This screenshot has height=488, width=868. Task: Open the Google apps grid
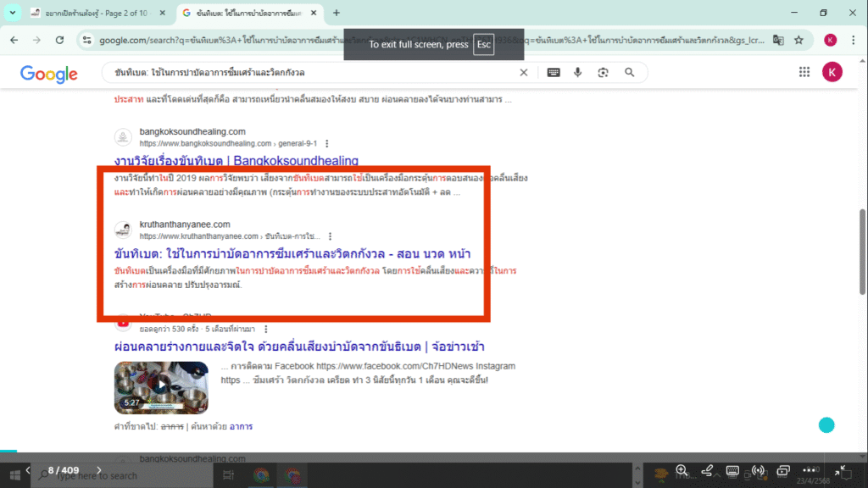pos(804,71)
